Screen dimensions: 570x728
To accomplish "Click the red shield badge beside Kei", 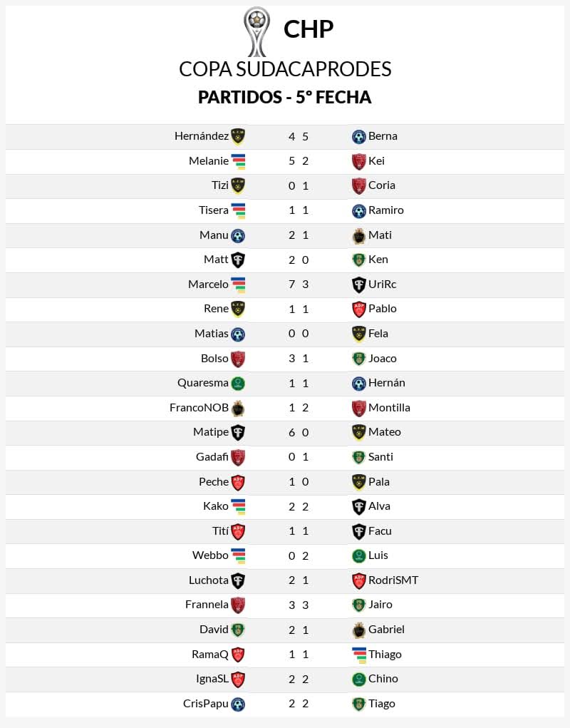I will (358, 162).
